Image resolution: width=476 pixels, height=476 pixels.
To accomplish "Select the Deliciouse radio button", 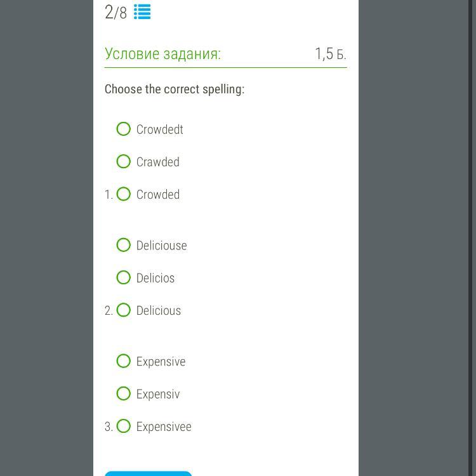I will point(124,245).
